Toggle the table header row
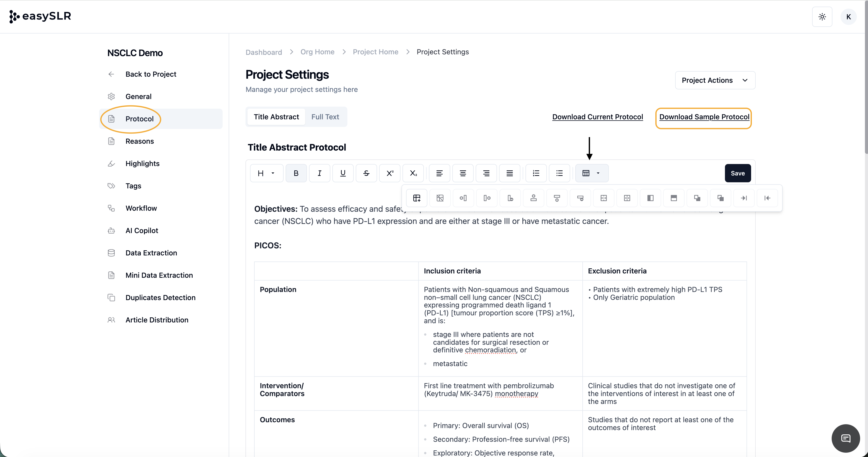The image size is (868, 457). [674, 198]
